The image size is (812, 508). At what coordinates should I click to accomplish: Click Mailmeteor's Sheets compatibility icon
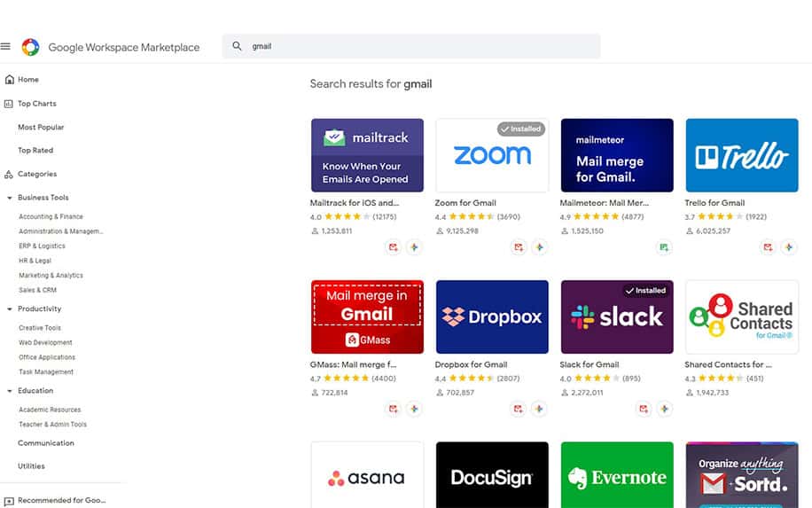tap(664, 247)
